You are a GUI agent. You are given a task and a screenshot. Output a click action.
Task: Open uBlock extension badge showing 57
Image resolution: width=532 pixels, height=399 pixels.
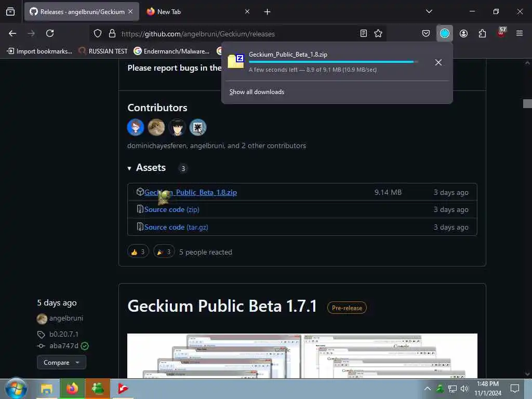pos(501,33)
